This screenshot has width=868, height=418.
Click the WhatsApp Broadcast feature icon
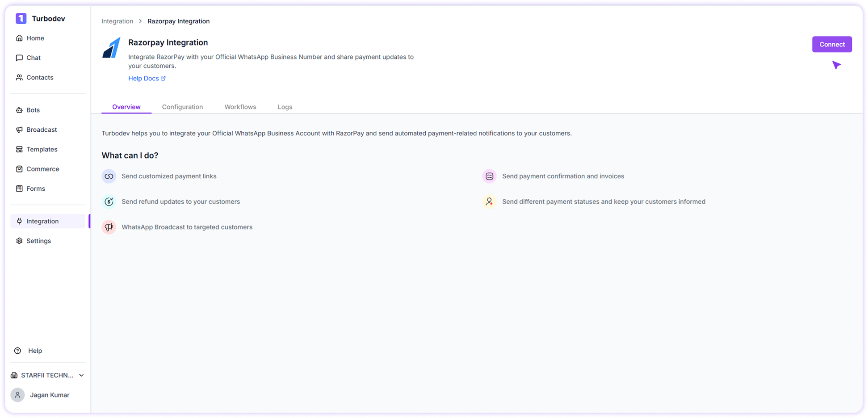pos(109,227)
